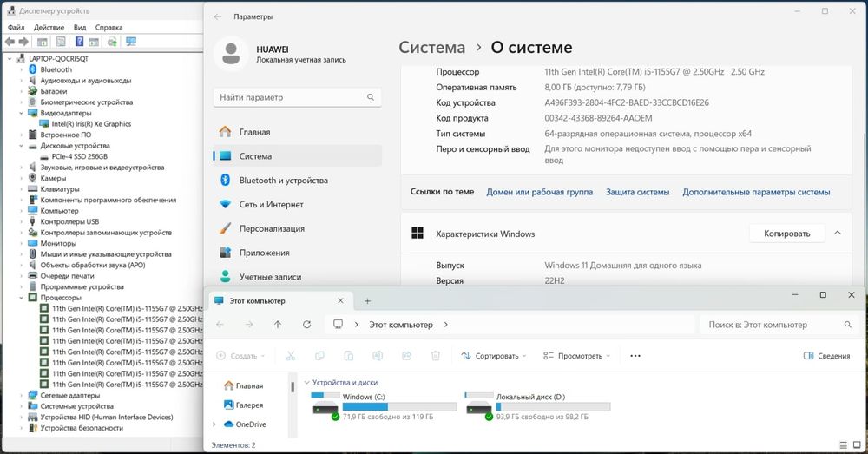The image size is (868, 454).
Task: Click the up-arrow navigation icon in Explorer
Action: pos(278,325)
